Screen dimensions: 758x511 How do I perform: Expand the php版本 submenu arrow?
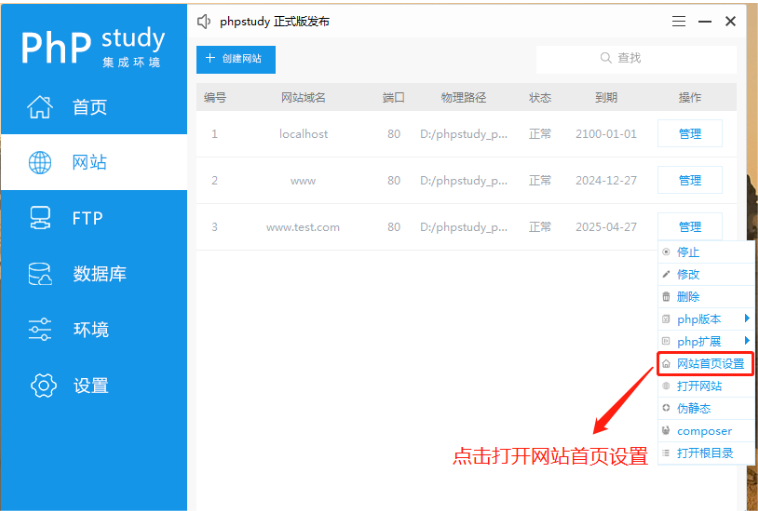(x=747, y=318)
